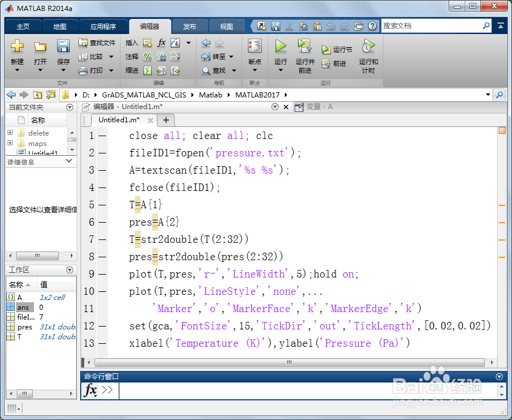Close the Untitled1.m* editor tab
This screenshot has height=420, width=512.
[x=150, y=120]
